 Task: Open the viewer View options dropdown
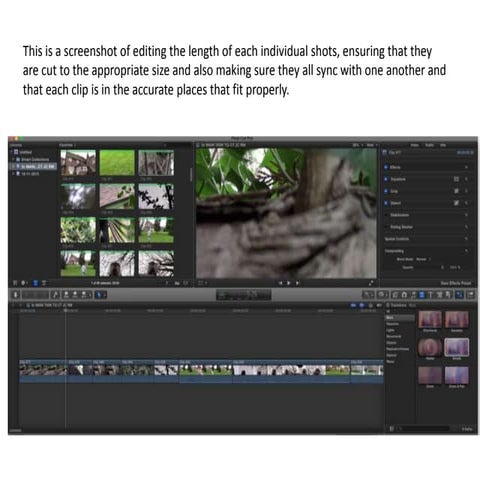pos(371,145)
